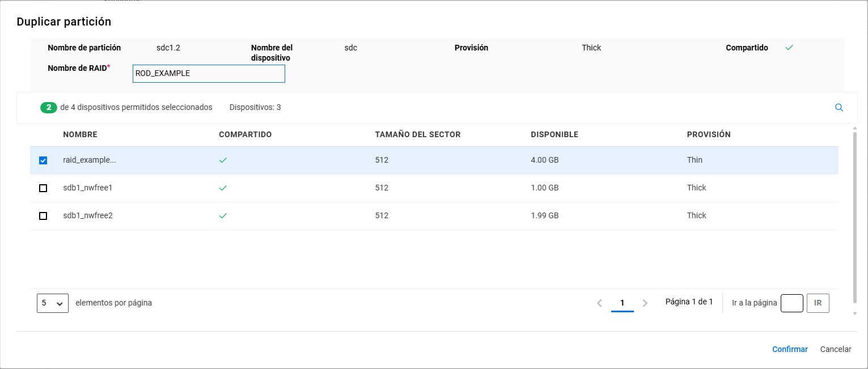Select page 1 in pagination
868x369 pixels.
point(622,303)
